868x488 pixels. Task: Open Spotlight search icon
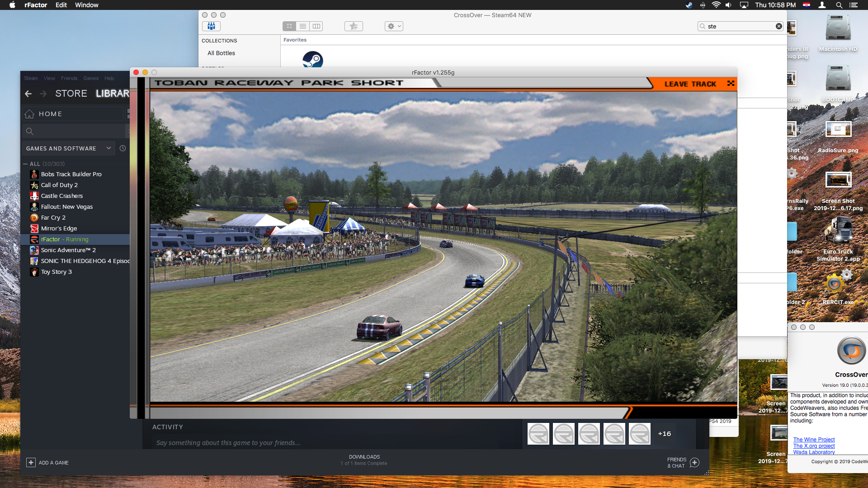click(839, 5)
